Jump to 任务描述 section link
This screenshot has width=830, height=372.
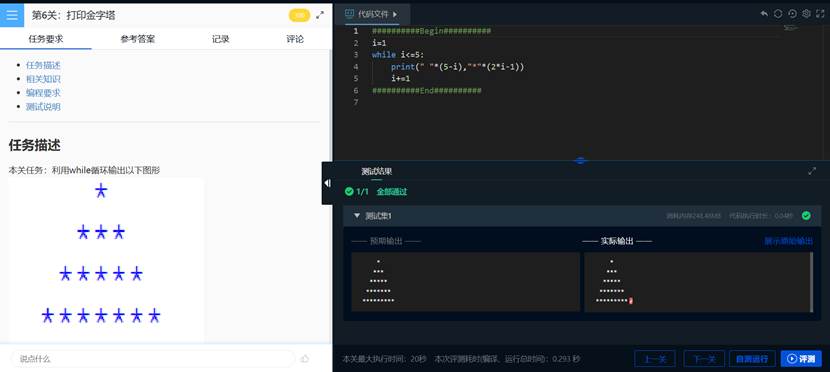pos(43,65)
